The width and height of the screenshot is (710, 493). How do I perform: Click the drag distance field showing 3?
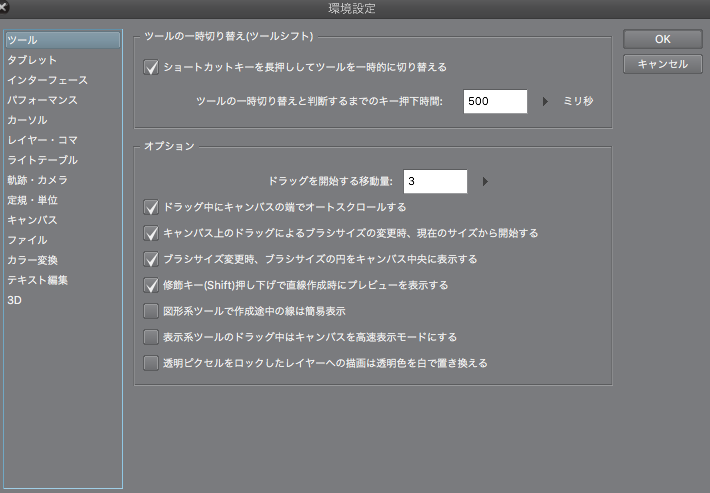point(435,182)
